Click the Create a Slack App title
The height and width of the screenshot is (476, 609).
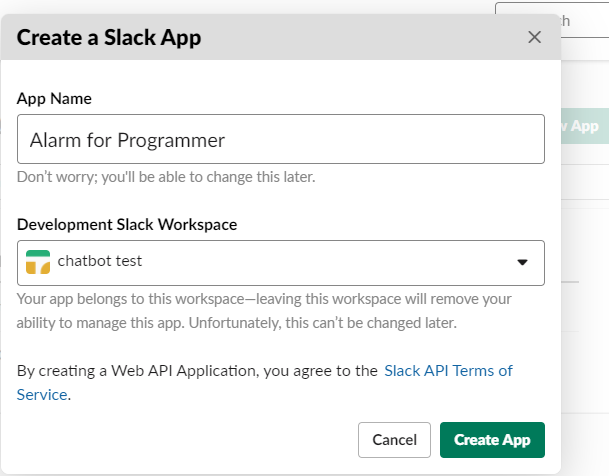pyautogui.click(x=109, y=38)
